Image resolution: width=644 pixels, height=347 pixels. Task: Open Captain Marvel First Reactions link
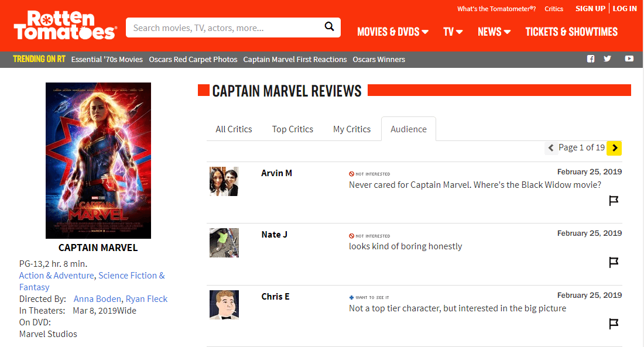point(295,60)
